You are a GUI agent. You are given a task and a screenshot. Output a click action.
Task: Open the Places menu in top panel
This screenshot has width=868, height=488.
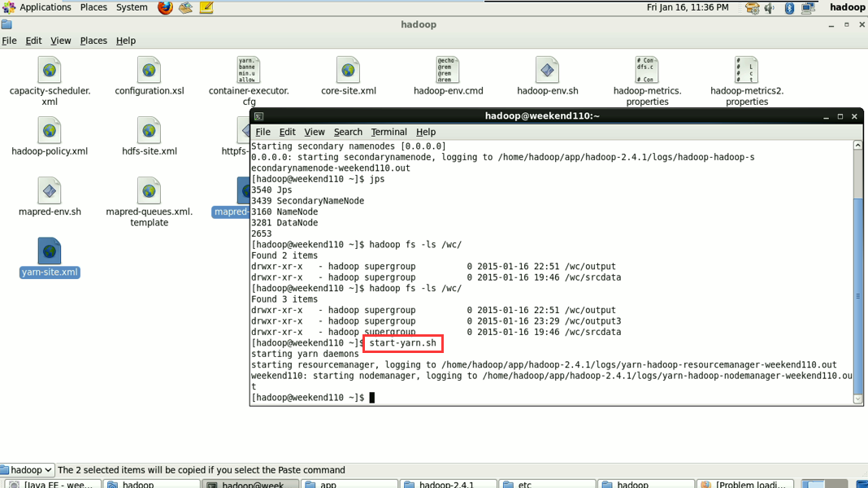click(93, 7)
